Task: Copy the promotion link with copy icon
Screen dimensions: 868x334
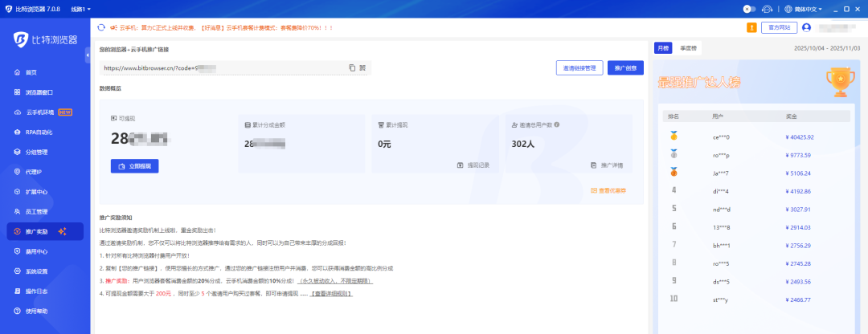Action: (352, 67)
